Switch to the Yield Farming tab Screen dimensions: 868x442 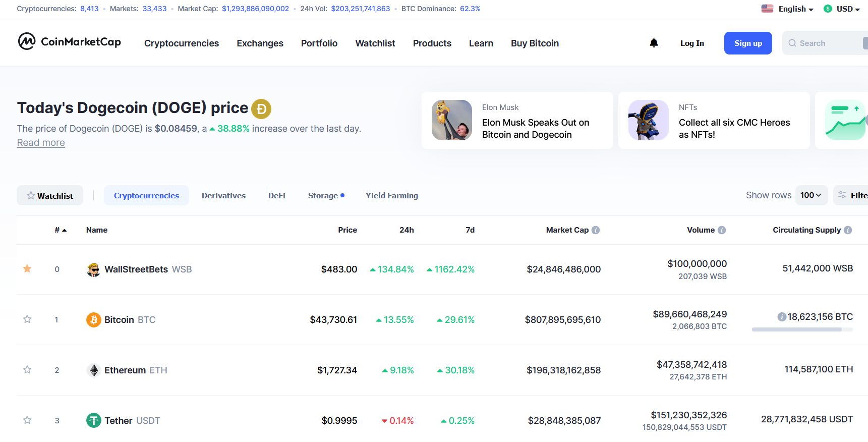click(x=392, y=195)
